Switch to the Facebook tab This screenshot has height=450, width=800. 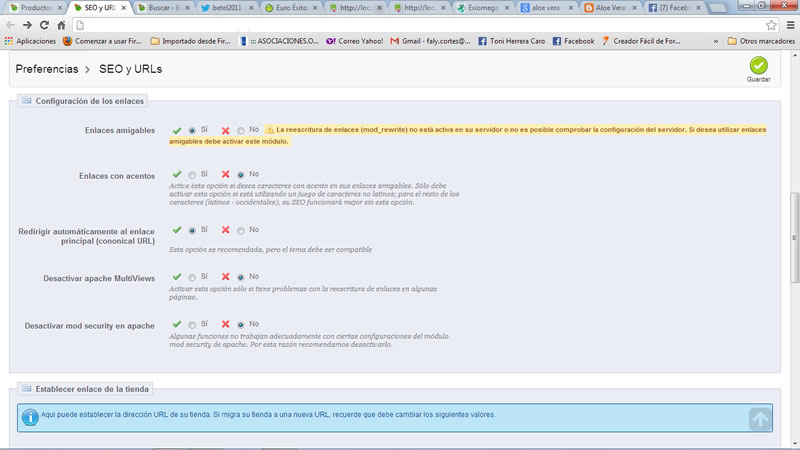click(x=673, y=8)
